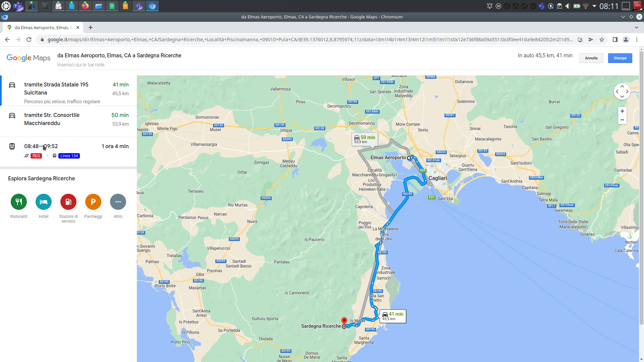Image resolution: width=644 pixels, height=362 pixels.
Task: Click the clock showing 08:11
Action: 609,6
